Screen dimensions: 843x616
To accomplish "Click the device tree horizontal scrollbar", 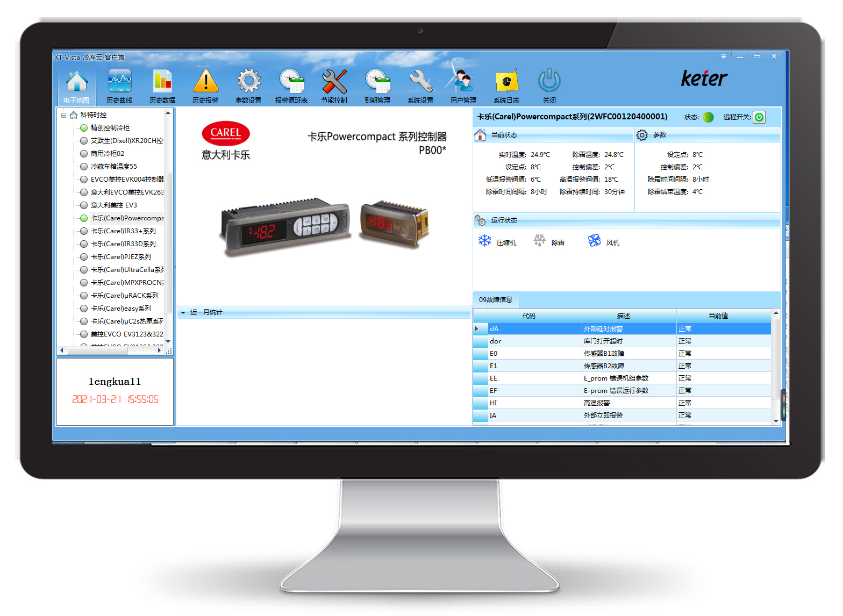I will (x=97, y=350).
